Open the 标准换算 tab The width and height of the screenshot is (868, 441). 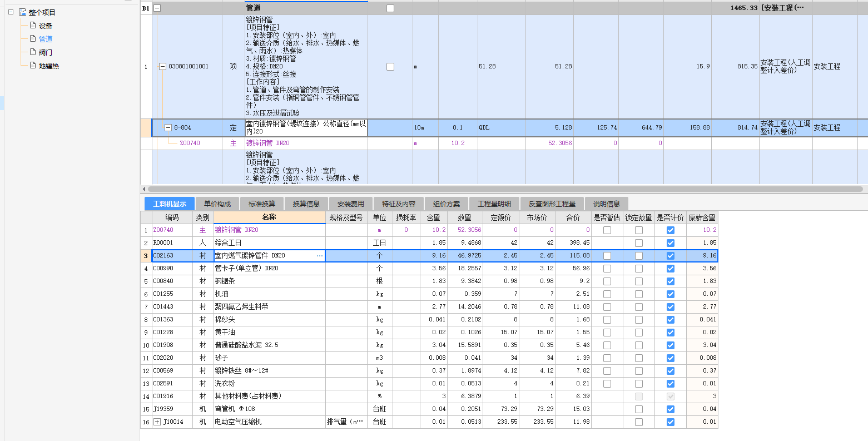point(261,204)
